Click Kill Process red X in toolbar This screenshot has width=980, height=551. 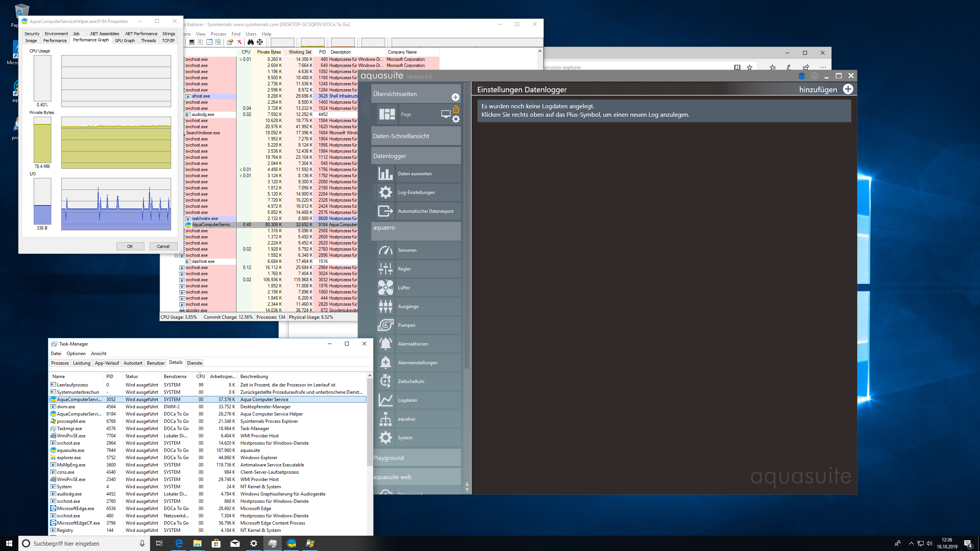click(x=239, y=42)
